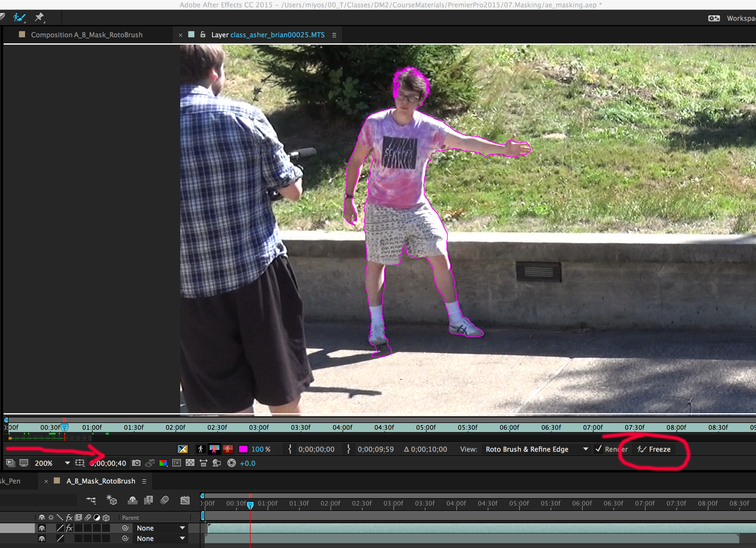Toggle fx switch on first layer

(x=69, y=528)
